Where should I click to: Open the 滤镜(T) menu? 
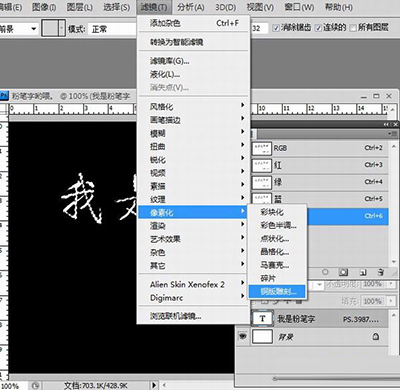(154, 7)
